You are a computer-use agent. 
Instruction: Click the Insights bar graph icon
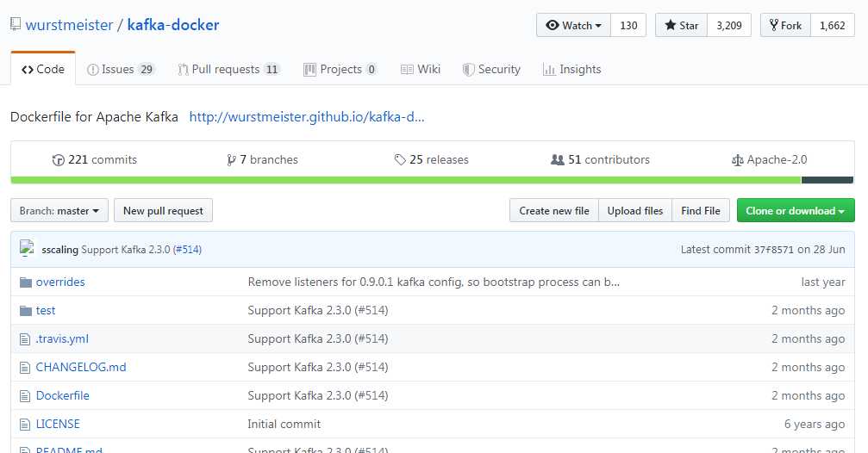pos(549,70)
